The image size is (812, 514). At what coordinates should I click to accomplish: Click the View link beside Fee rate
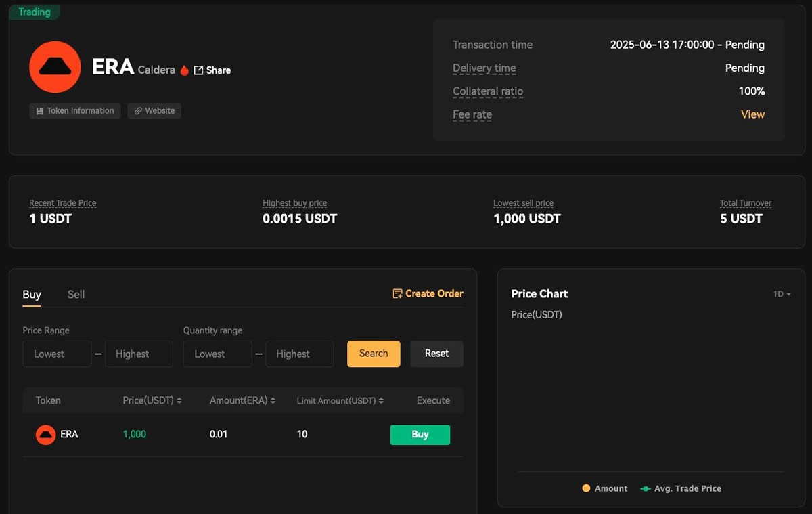pyautogui.click(x=752, y=114)
